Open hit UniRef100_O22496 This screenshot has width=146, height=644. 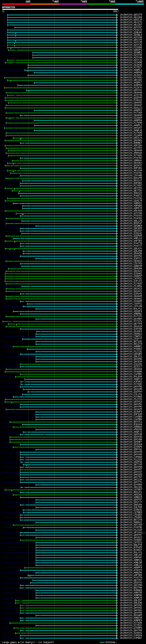[131, 63]
